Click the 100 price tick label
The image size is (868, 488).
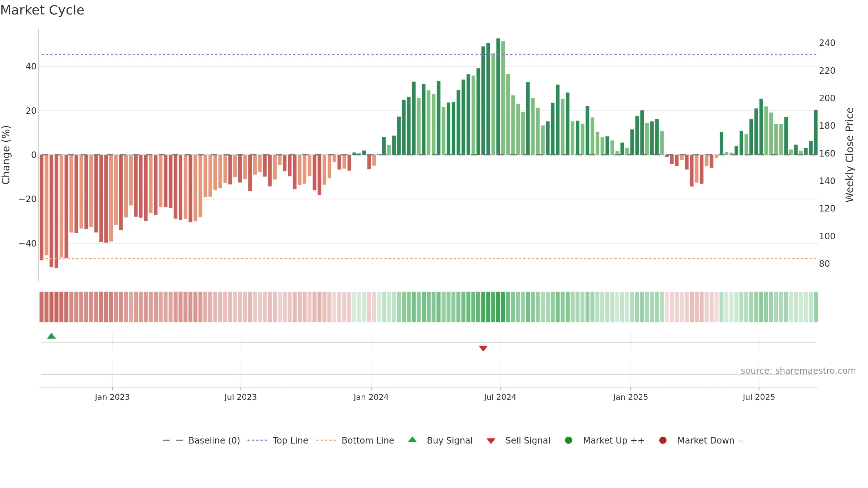827,236
